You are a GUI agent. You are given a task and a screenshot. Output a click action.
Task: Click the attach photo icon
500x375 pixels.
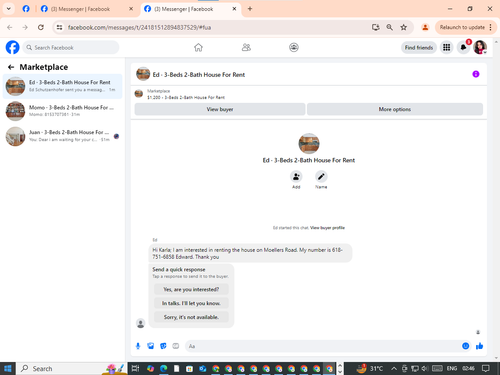tap(151, 346)
